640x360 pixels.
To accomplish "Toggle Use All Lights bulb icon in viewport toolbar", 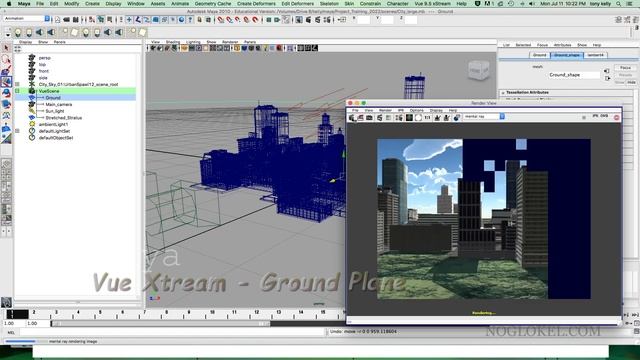I will click(265, 48).
